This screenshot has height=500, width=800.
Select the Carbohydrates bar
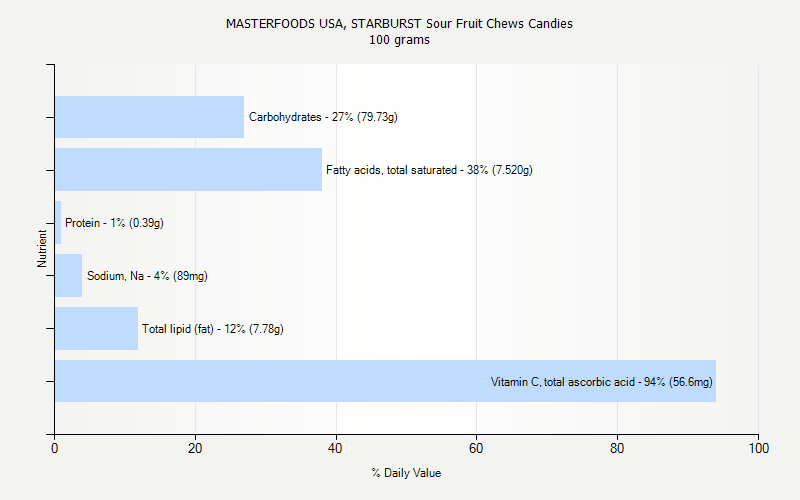[149, 117]
